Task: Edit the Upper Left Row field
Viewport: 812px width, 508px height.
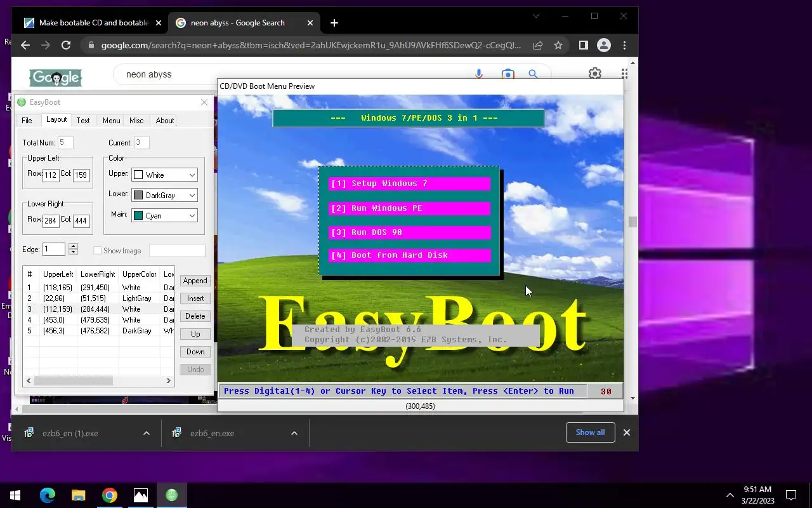Action: point(51,175)
